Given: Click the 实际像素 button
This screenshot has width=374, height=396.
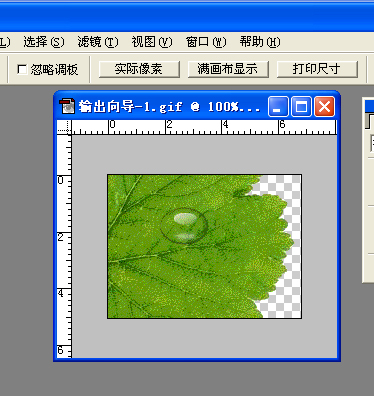Looking at the screenshot, I should 139,69.
